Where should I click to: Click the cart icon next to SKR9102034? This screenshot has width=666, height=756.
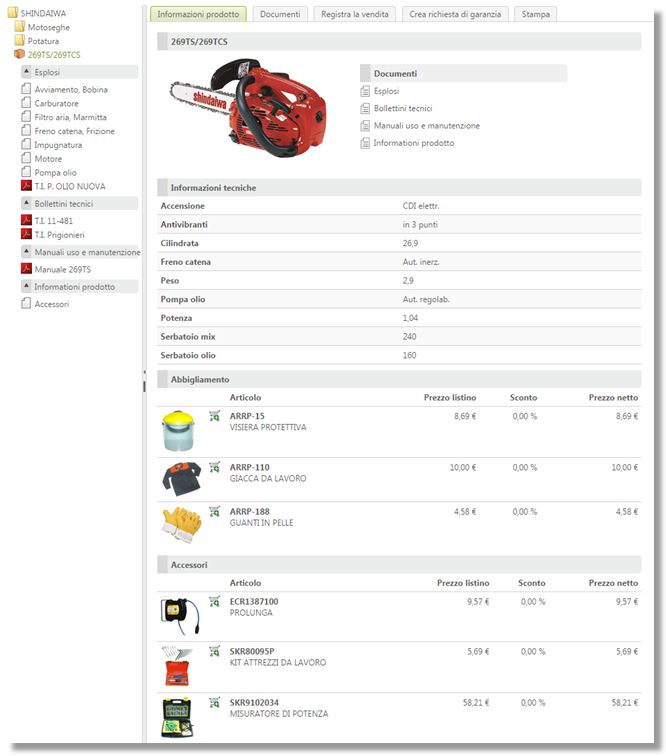click(x=215, y=702)
